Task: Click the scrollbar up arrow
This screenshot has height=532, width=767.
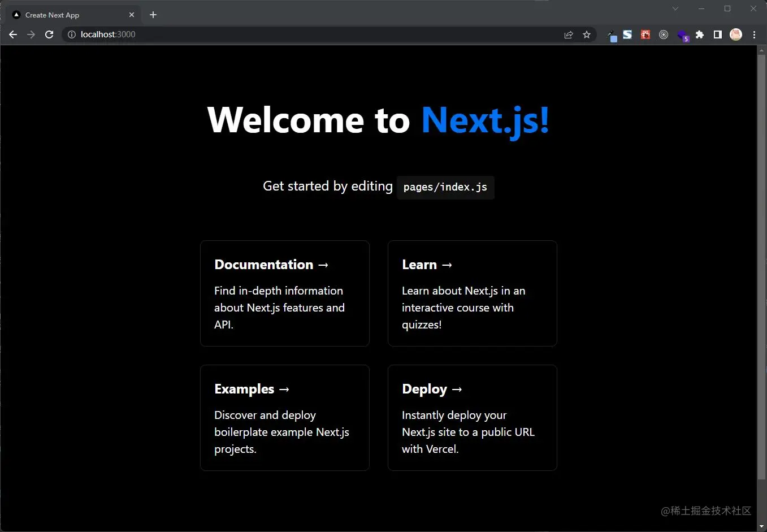Action: (762, 50)
